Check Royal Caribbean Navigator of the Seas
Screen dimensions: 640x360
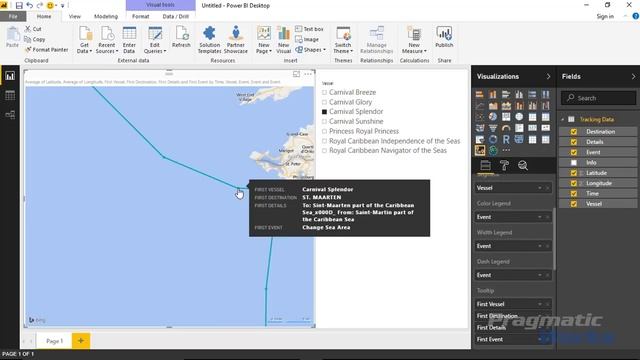tap(324, 150)
